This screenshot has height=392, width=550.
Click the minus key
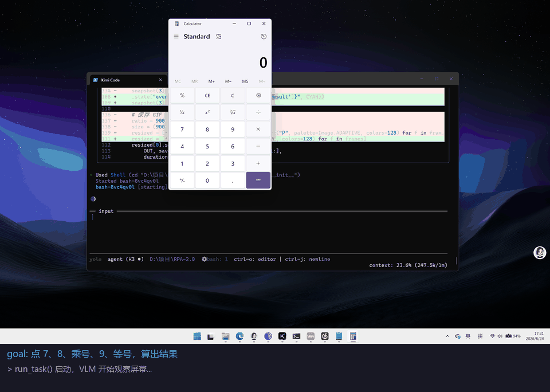[258, 146]
